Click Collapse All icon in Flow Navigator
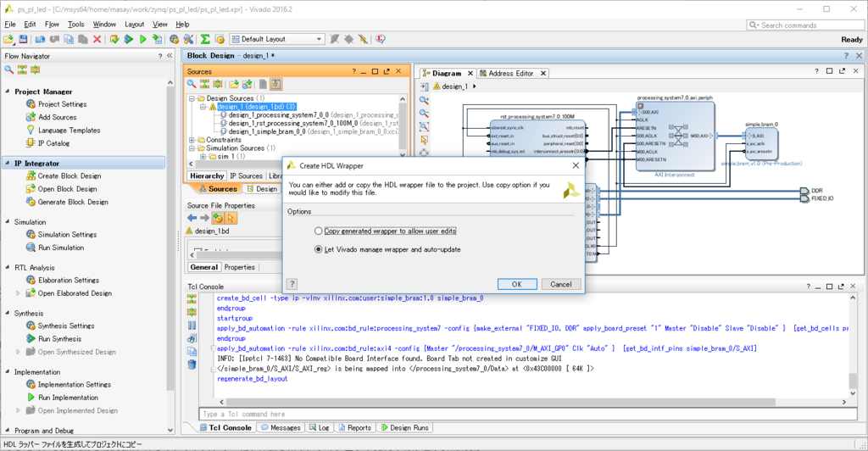The width and height of the screenshot is (868, 451). tap(22, 70)
